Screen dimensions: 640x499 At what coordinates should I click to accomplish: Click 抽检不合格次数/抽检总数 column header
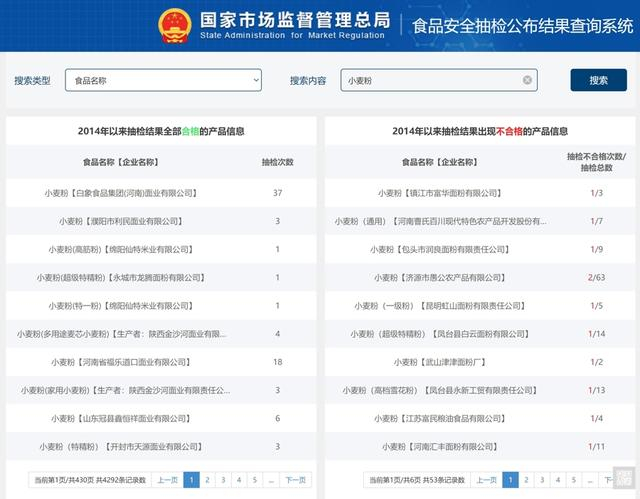(596, 162)
